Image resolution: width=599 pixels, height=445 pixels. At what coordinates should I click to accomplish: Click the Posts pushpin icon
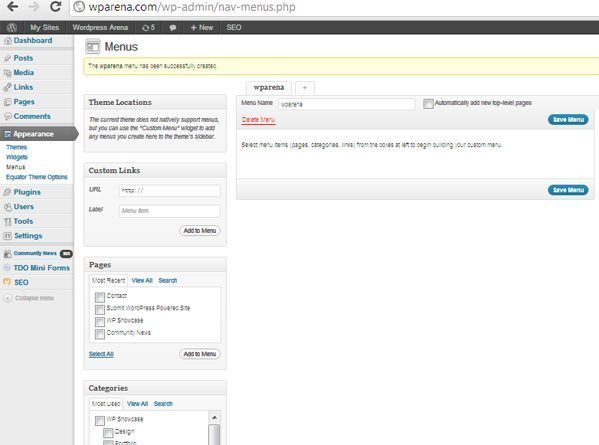click(8, 58)
